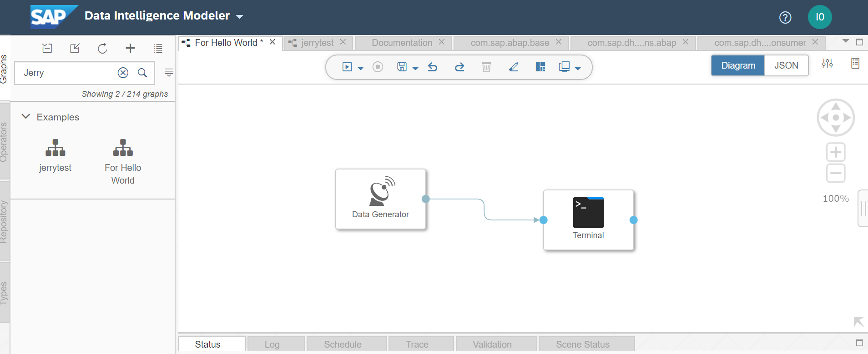Viewport: 868px width, 354px height.
Task: Close the com.sap.abap.base tab
Action: 559,42
